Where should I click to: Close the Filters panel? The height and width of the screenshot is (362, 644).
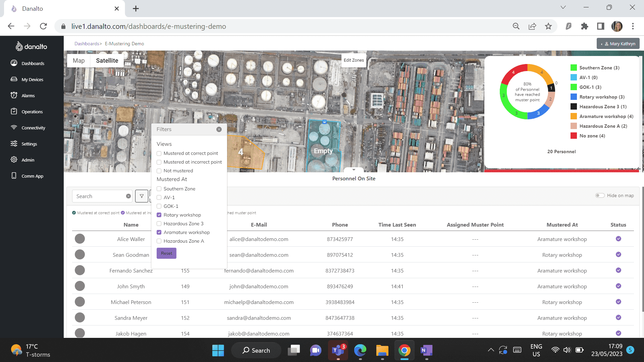[x=219, y=129]
